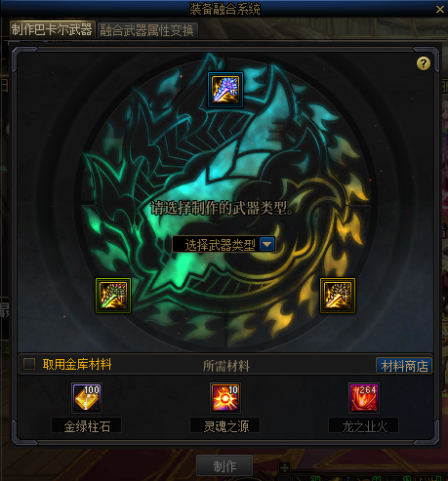
Task: Click the 龙之业火 name label
Action: click(364, 426)
